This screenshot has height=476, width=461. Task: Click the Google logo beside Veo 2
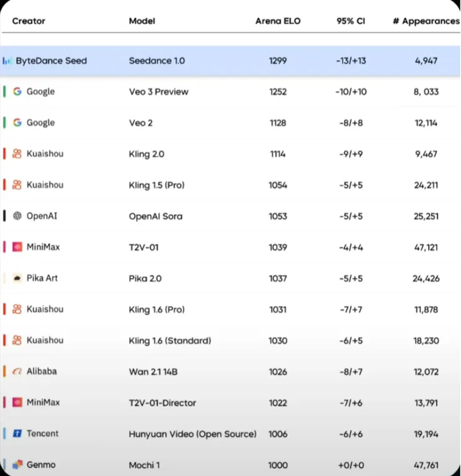point(17,123)
